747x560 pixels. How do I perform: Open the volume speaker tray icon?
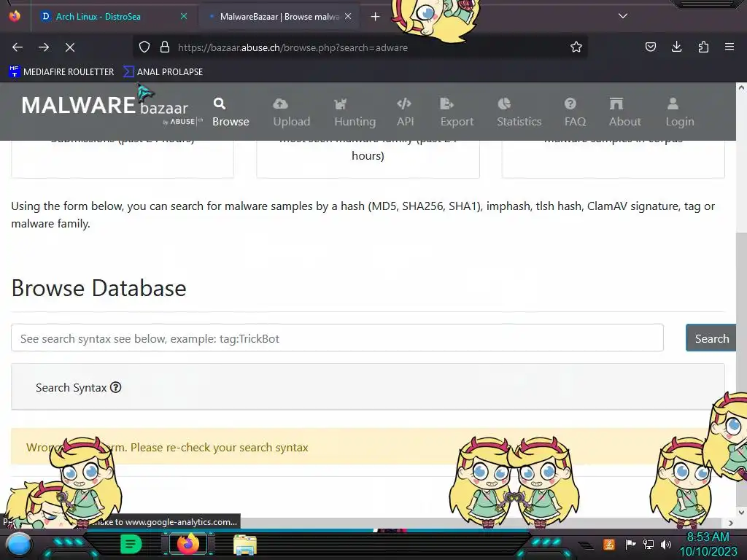(666, 544)
